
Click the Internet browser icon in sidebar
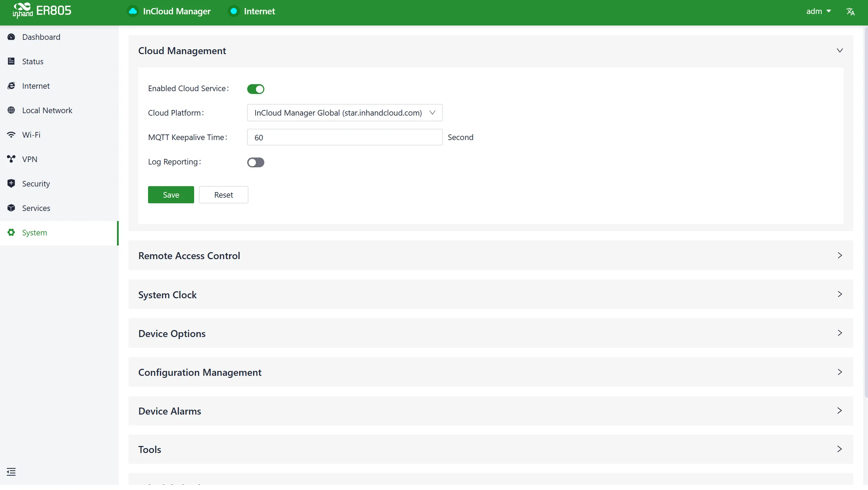11,86
